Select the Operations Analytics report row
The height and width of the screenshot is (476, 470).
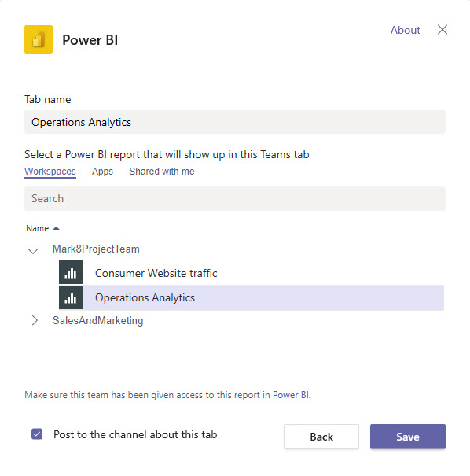point(252,297)
